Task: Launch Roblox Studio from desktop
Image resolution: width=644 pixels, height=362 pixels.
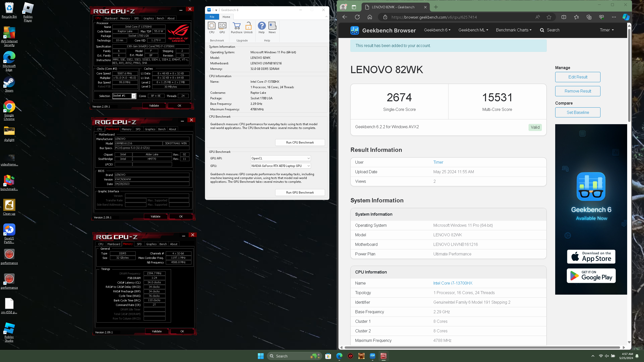Action: [9, 332]
